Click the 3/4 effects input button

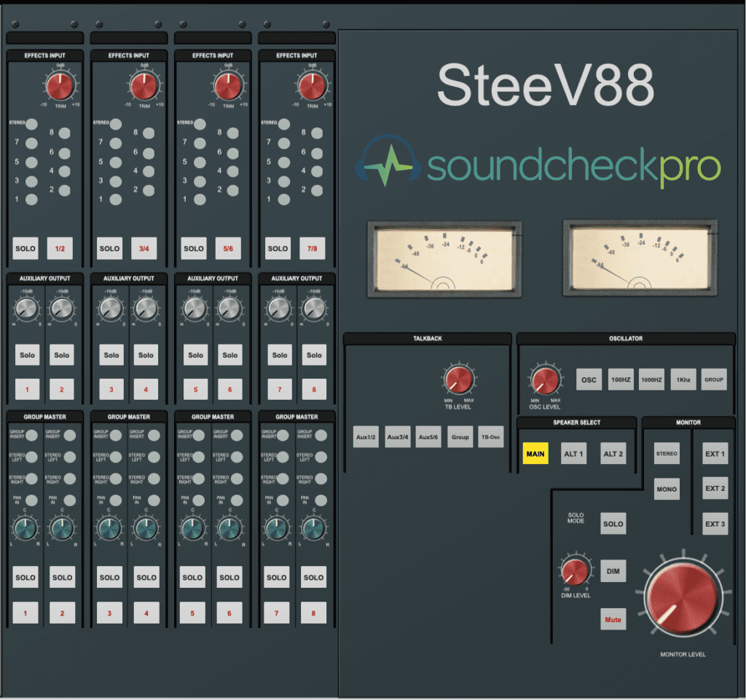pos(144,248)
